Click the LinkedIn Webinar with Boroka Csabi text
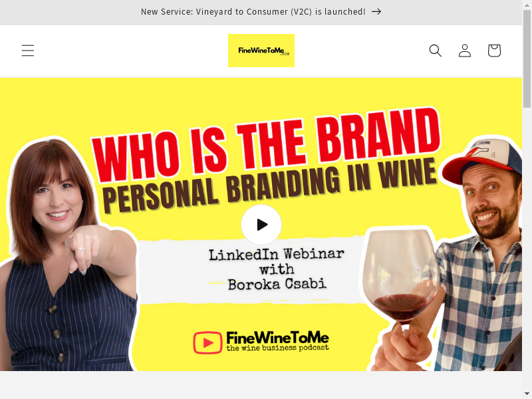532x399 pixels. coord(277,269)
